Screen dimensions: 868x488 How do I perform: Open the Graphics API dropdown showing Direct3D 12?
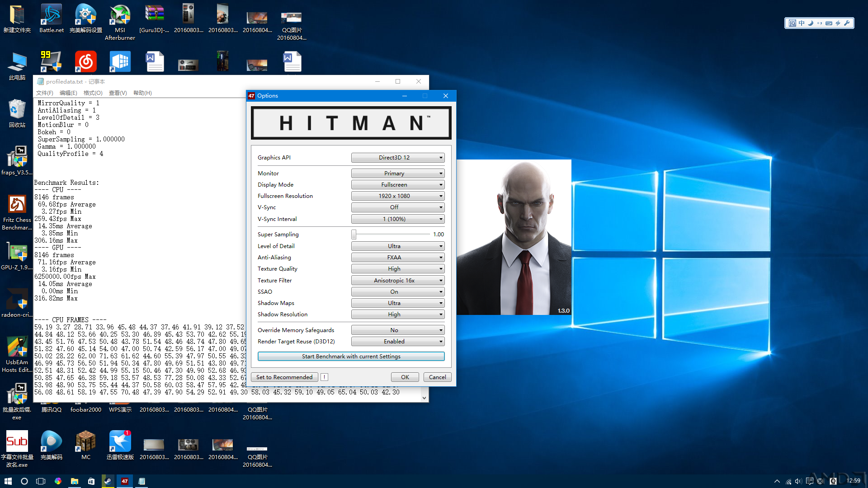398,158
